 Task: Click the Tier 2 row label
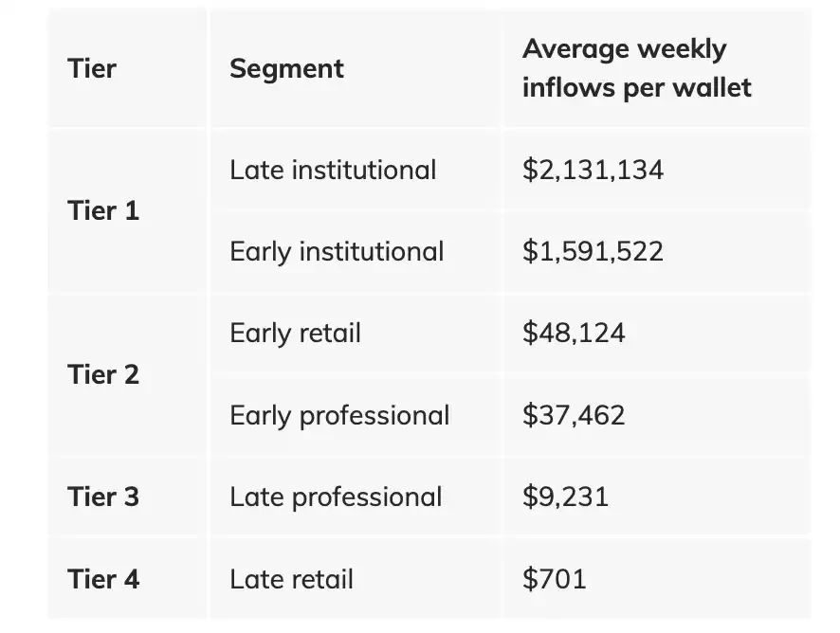[x=103, y=374]
